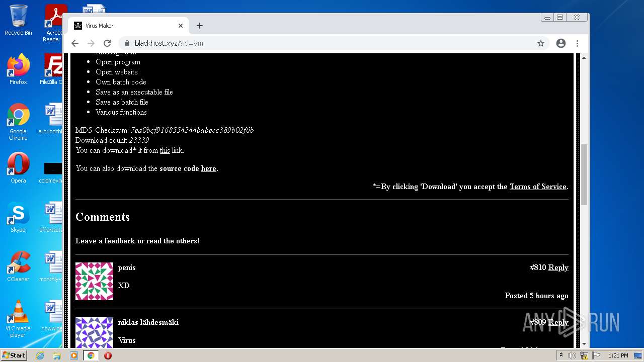Viewport: 644px width, 362px height.
Task: Click 'Save as an executable file' item
Action: [x=134, y=92]
